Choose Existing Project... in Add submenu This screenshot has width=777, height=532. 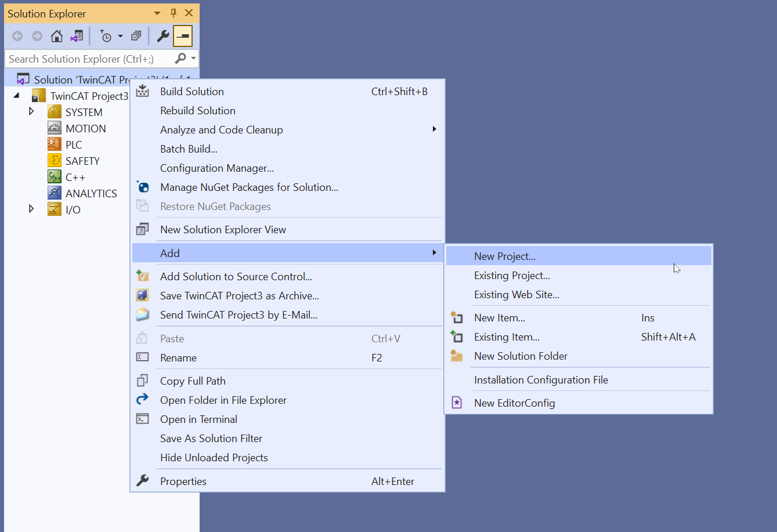click(x=579, y=275)
